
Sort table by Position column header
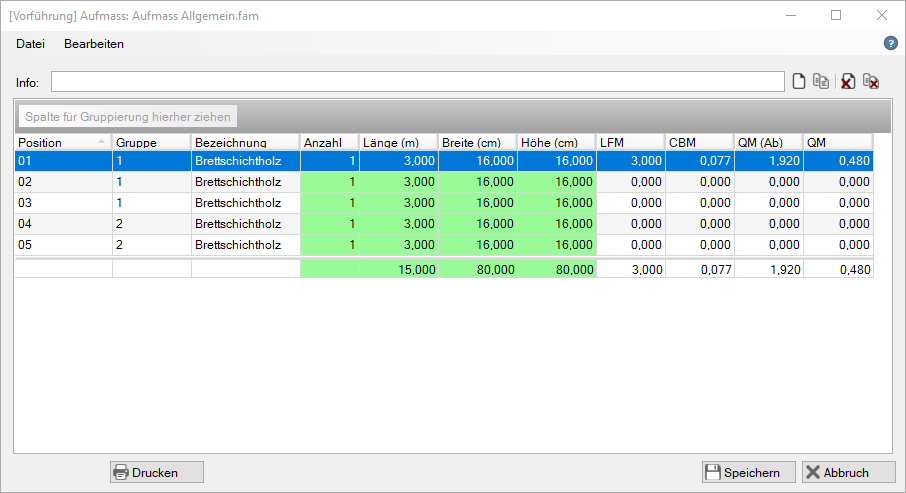[x=60, y=142]
